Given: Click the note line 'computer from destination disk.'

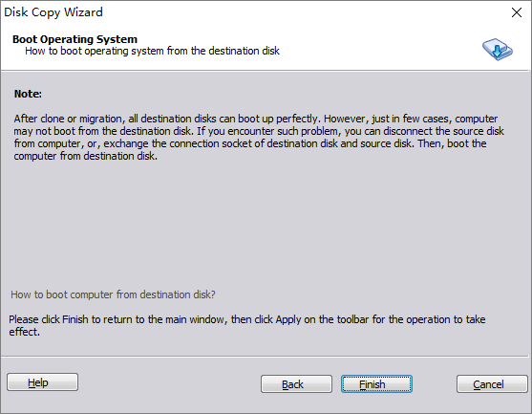Looking at the screenshot, I should click(86, 156).
